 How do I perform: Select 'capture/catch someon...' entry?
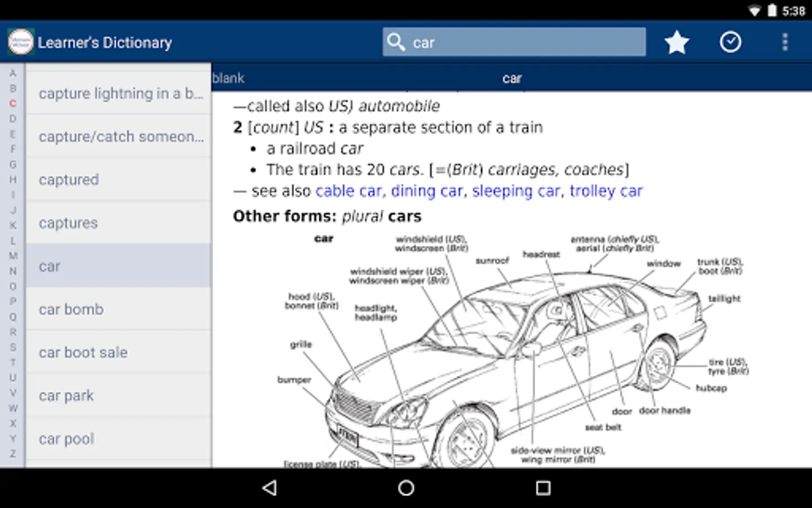118,136
